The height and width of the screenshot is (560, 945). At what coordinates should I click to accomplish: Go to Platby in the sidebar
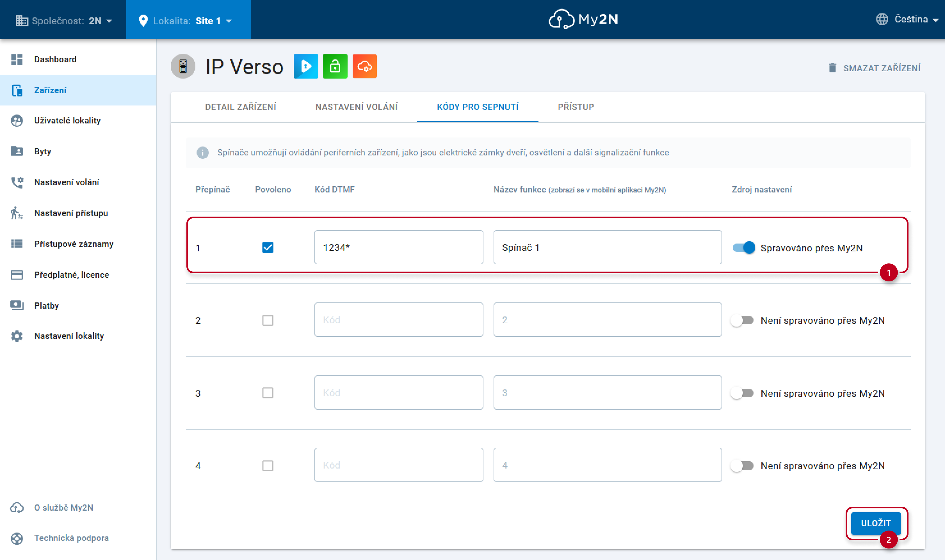(78, 306)
